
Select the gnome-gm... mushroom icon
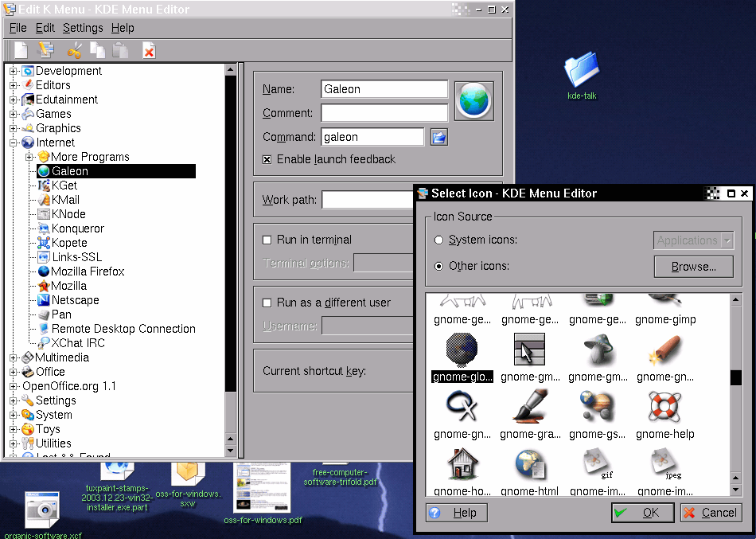point(598,357)
